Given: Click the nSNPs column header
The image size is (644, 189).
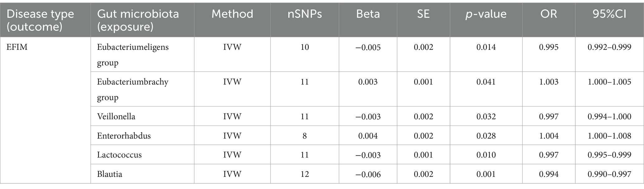Looking at the screenshot, I should tap(305, 14).
